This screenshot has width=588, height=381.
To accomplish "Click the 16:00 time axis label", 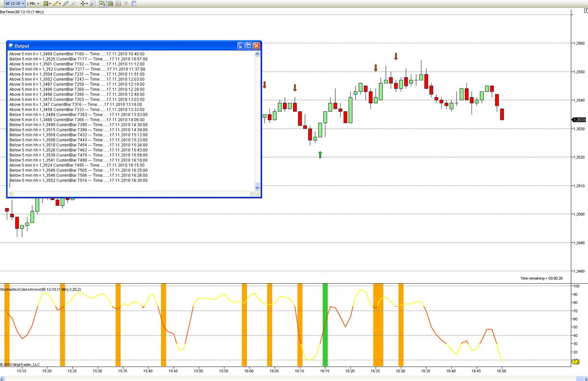I will (x=248, y=371).
